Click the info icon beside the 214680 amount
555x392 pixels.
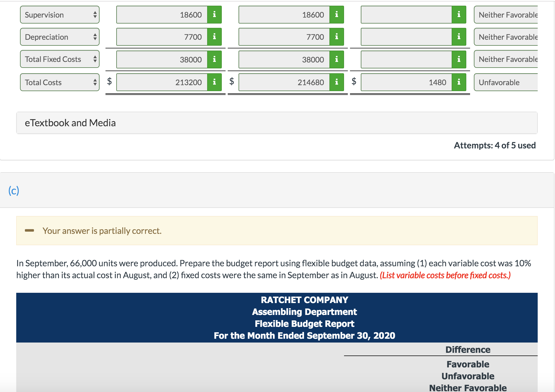pos(336,82)
